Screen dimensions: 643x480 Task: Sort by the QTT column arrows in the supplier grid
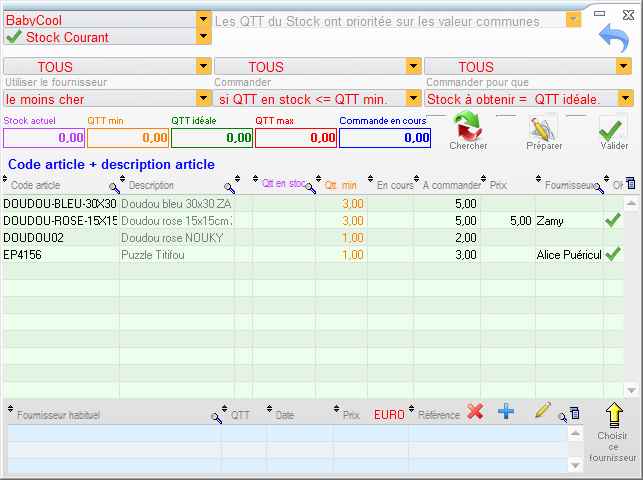coord(224,408)
